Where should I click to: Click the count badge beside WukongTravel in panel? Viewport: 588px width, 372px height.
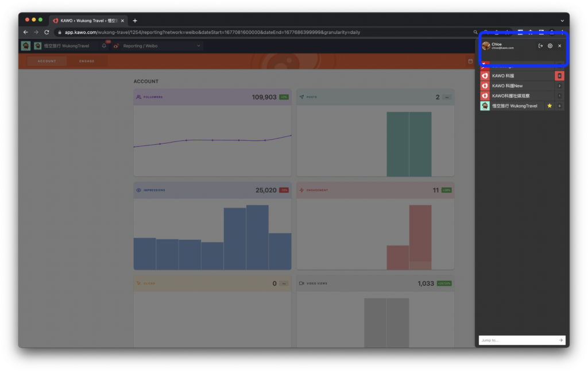[x=559, y=106]
